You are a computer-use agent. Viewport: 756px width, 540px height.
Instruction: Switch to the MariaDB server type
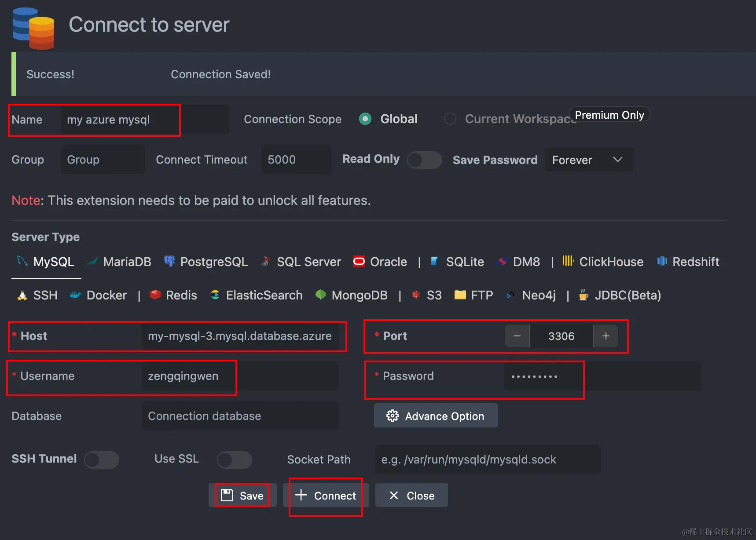tap(119, 262)
